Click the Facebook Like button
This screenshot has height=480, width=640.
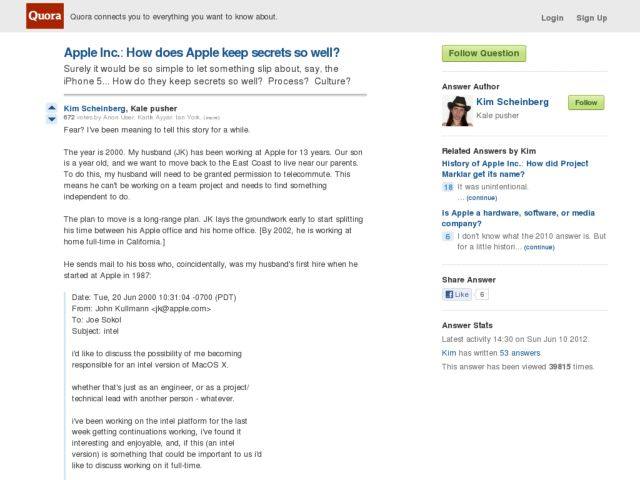point(456,295)
